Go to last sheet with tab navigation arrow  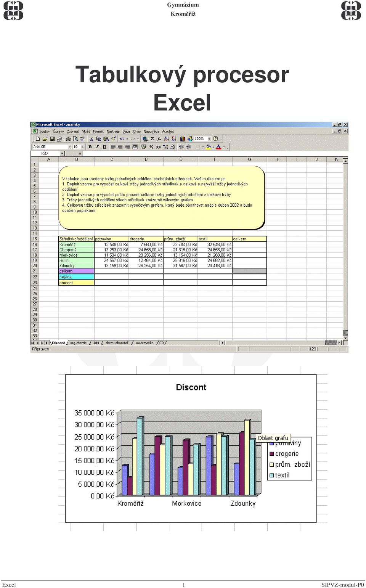47,343
